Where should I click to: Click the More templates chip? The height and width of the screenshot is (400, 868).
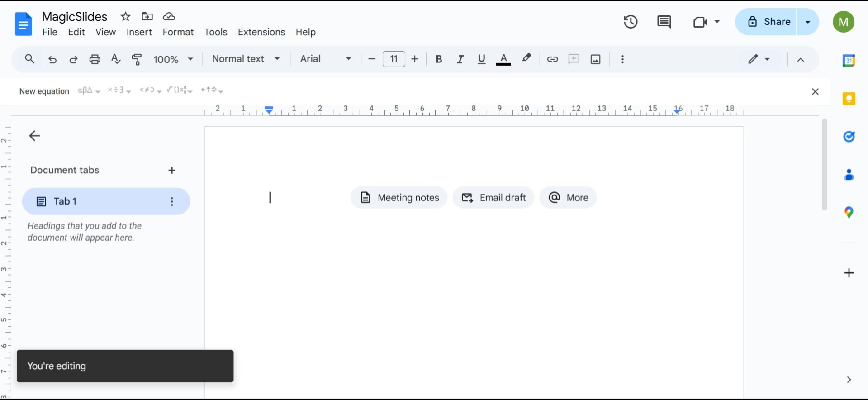(x=568, y=198)
